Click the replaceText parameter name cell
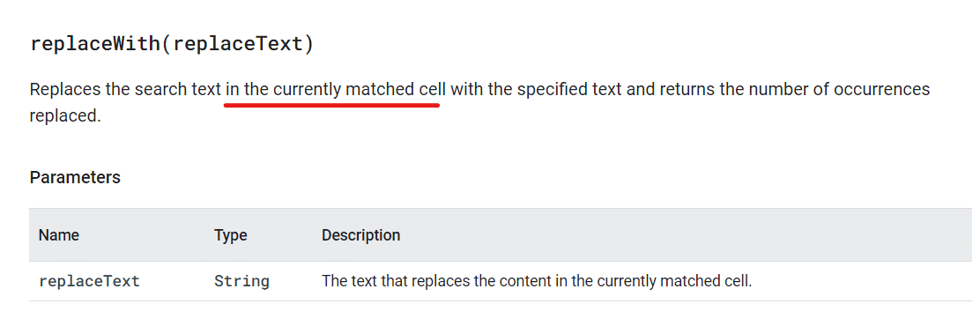The image size is (980, 326). [x=89, y=281]
